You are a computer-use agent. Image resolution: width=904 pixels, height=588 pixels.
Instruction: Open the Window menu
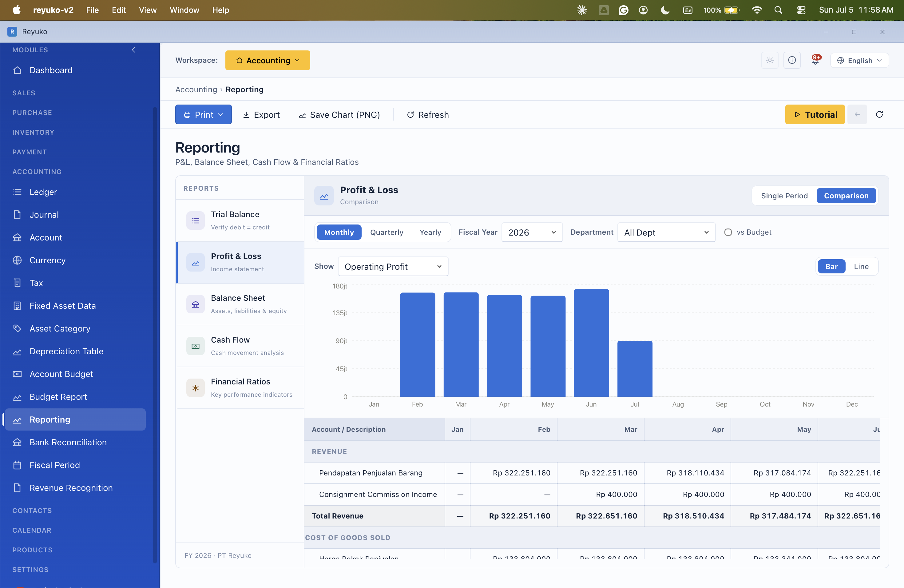pos(184,10)
